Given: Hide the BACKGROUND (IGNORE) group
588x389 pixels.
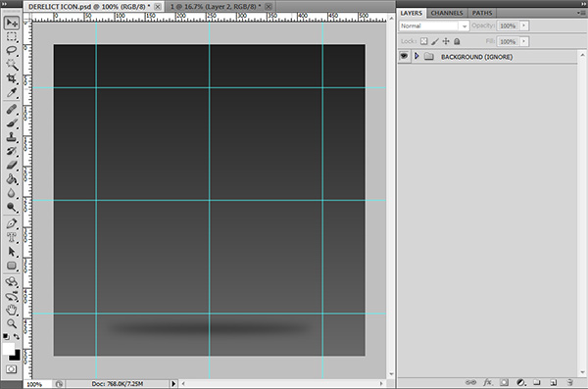Looking at the screenshot, I should [404, 56].
